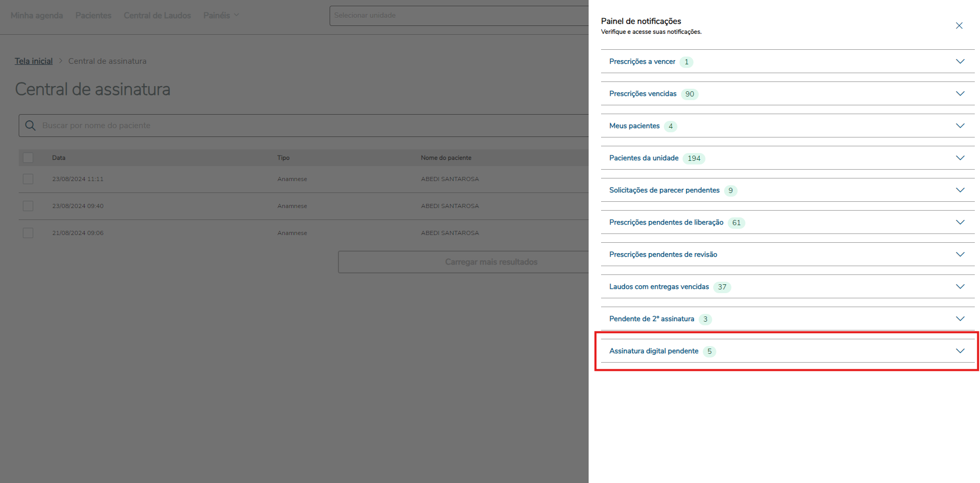Open Minha agenda menu item

pos(37,16)
